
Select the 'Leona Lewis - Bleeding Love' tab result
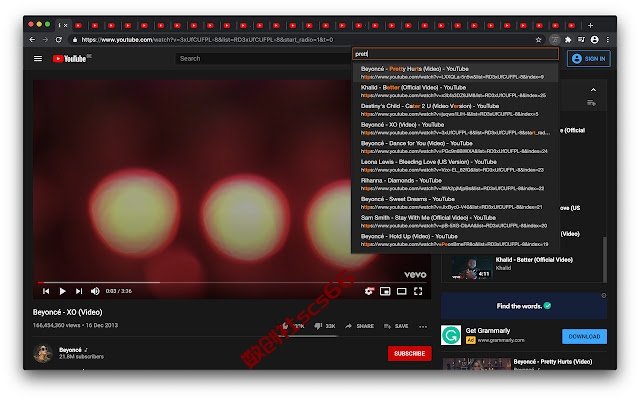(x=455, y=165)
